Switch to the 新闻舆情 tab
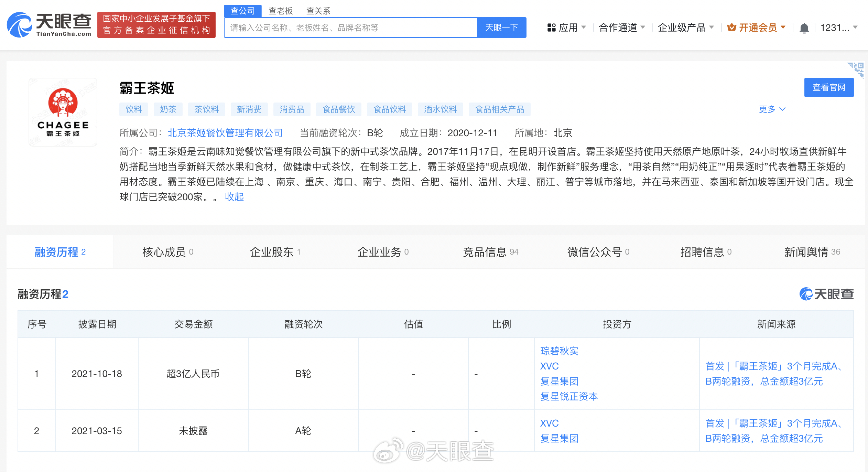The width and height of the screenshot is (868, 472). coord(812,252)
